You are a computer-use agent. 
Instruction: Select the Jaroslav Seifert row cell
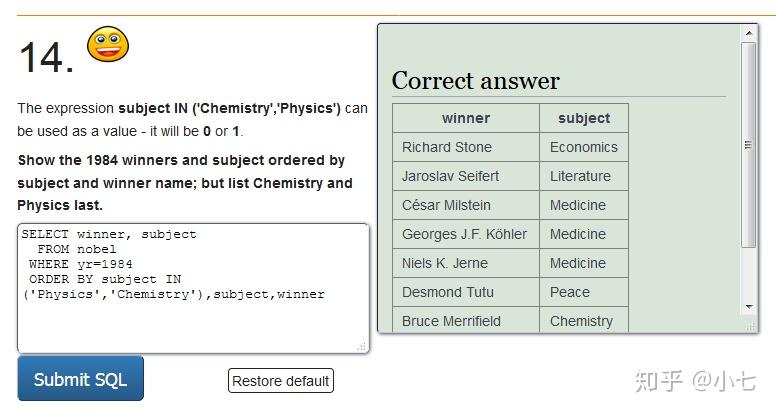tap(450, 176)
